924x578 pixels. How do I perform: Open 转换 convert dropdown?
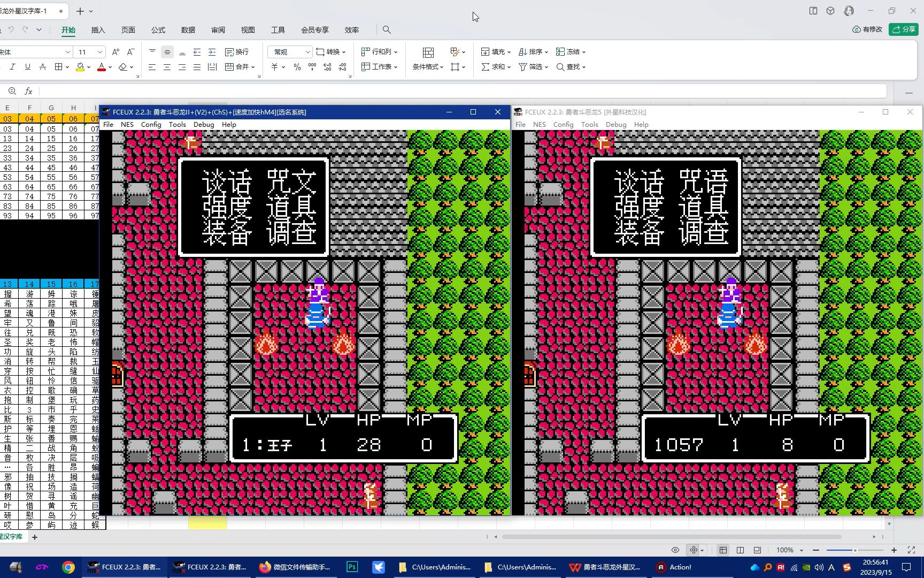[x=331, y=52]
